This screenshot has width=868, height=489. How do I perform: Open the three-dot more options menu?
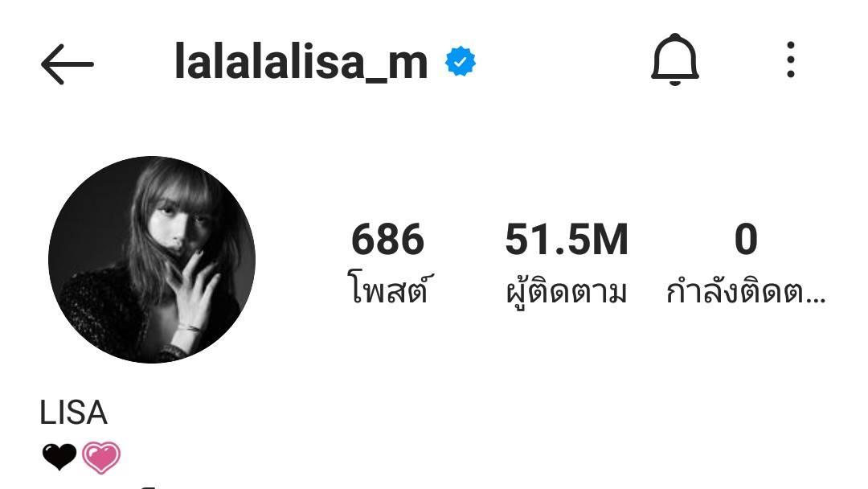point(791,60)
